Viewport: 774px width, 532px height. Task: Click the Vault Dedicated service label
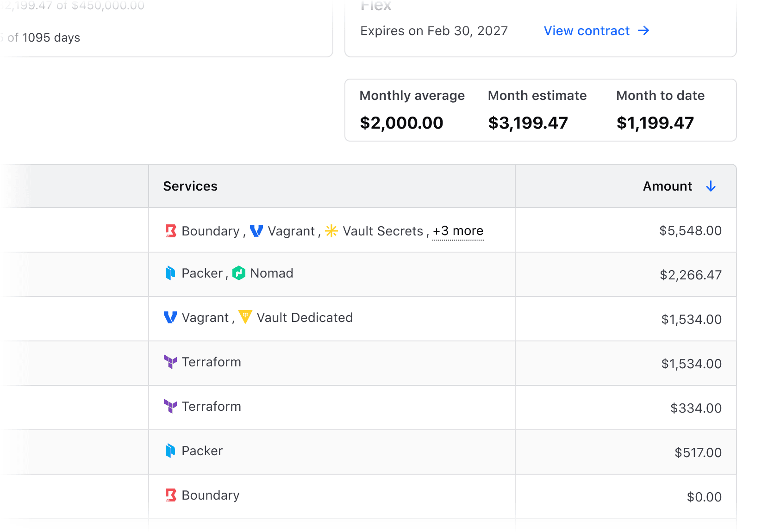[x=305, y=318]
